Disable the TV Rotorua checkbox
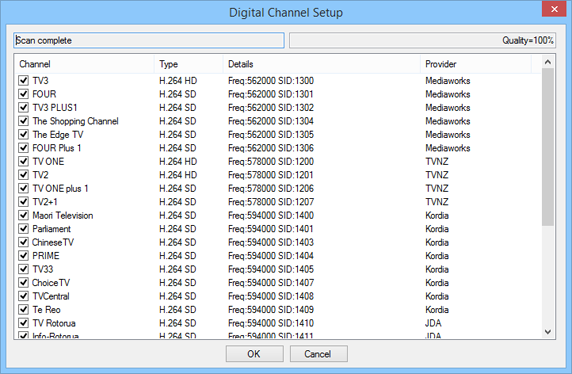Viewport: 572px width, 374px height. (24, 323)
